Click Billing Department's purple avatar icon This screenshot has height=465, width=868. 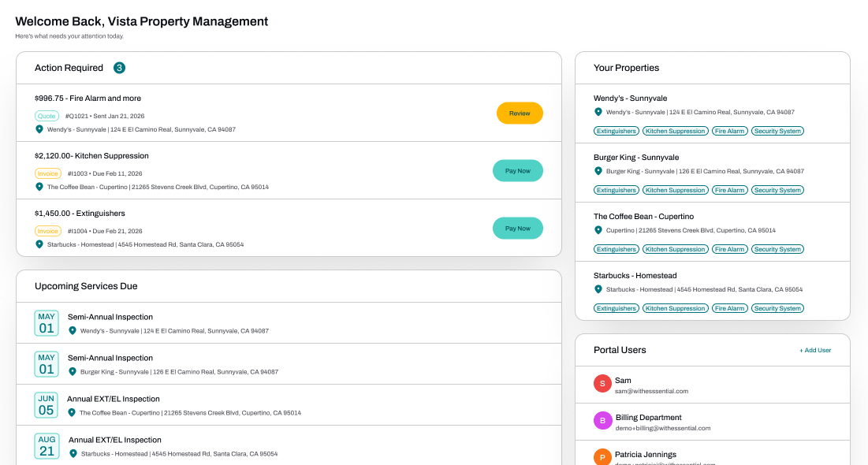click(x=602, y=421)
